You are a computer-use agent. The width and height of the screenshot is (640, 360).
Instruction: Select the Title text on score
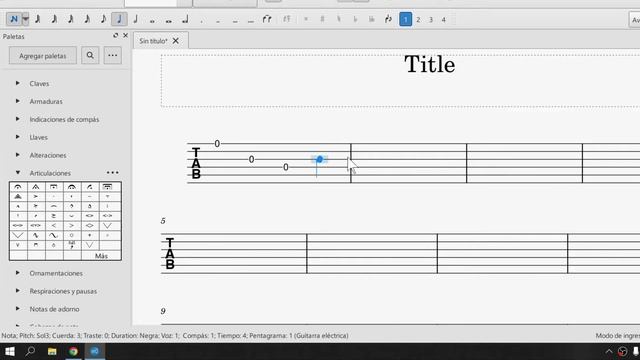pyautogui.click(x=429, y=64)
